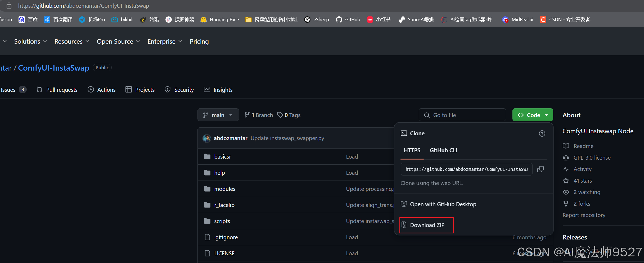
Task: Open the Pull requests tab
Action: tap(57, 90)
